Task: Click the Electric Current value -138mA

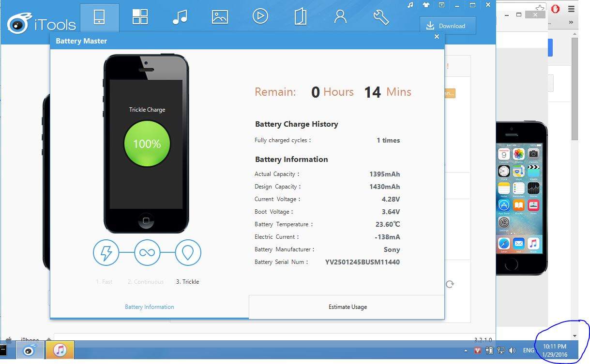Action: [x=387, y=237]
